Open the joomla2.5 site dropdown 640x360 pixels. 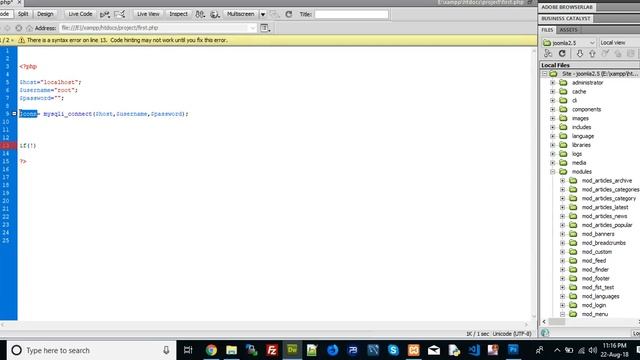coord(569,42)
